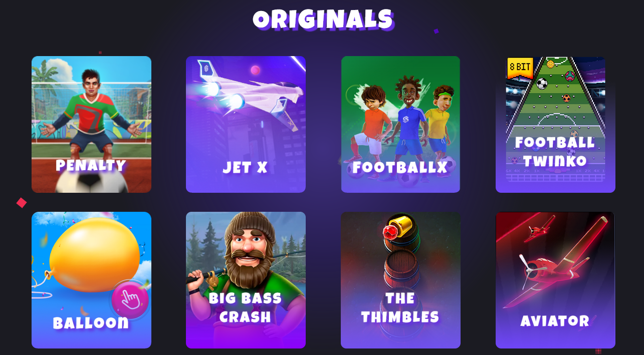Click the AVIATOR label text
This screenshot has height=355, width=644.
pos(555,321)
